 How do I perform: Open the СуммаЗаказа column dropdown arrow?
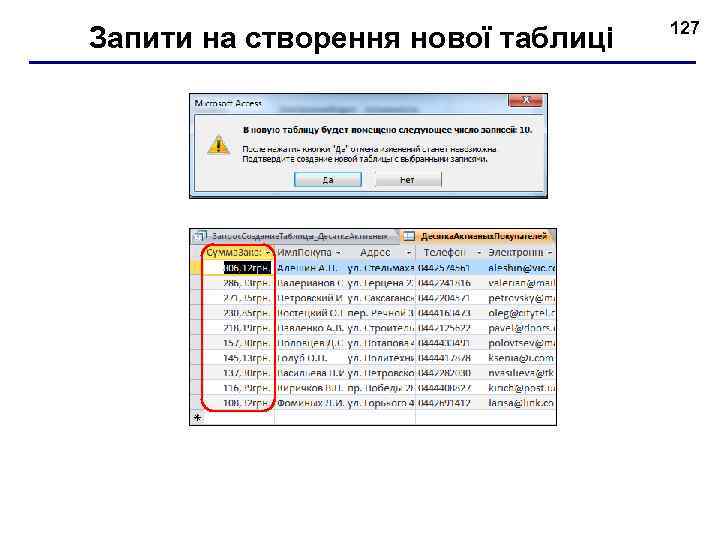pyautogui.click(x=267, y=253)
